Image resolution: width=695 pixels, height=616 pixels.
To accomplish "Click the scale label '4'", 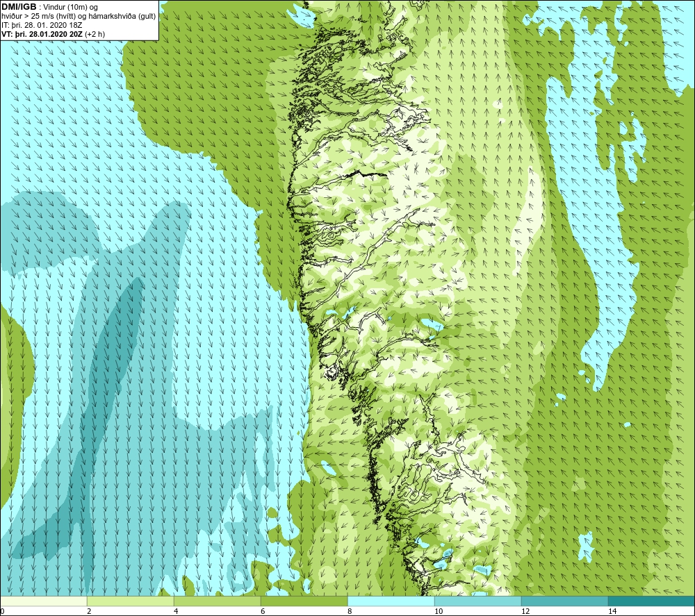I will 176,611.
